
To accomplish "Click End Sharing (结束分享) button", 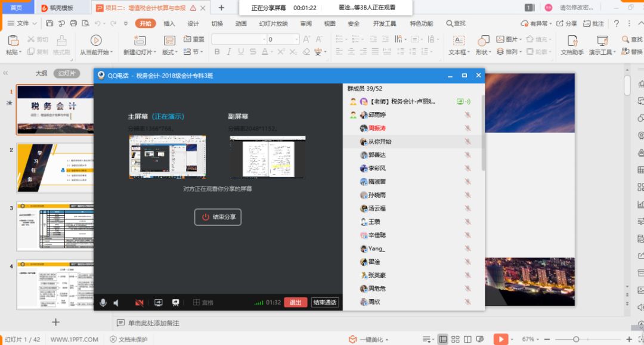I will click(x=218, y=217).
